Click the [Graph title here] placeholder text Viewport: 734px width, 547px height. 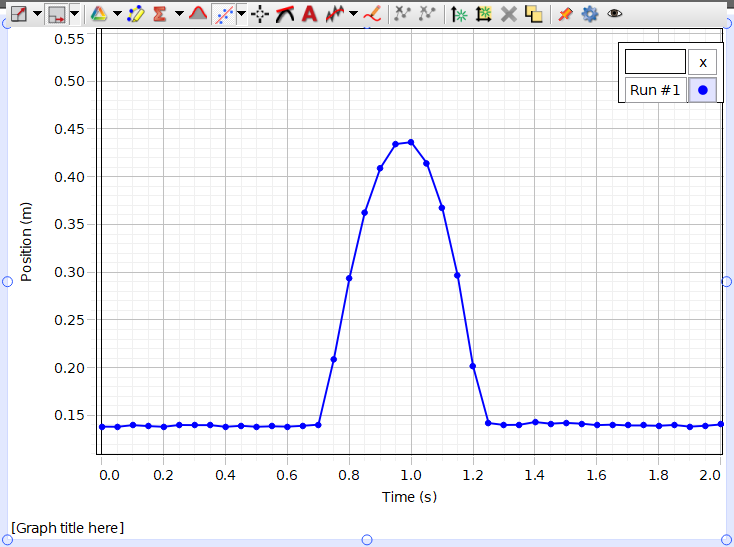tap(68, 527)
